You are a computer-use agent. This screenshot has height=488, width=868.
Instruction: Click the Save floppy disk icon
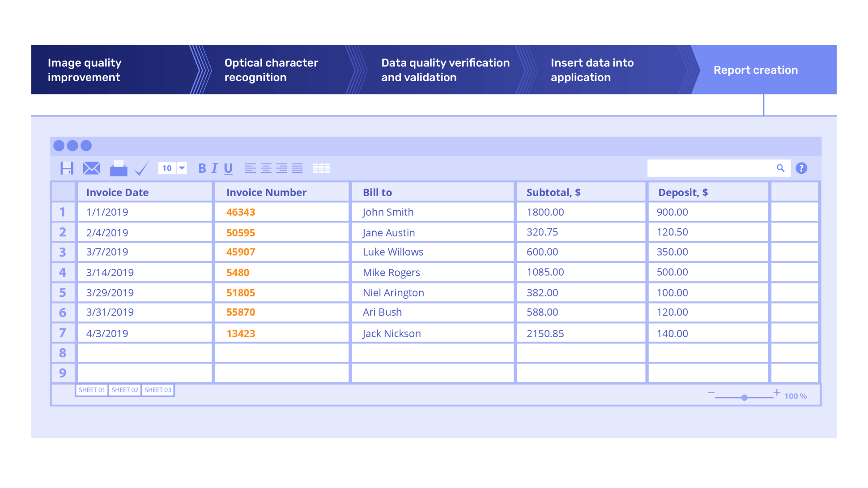67,168
